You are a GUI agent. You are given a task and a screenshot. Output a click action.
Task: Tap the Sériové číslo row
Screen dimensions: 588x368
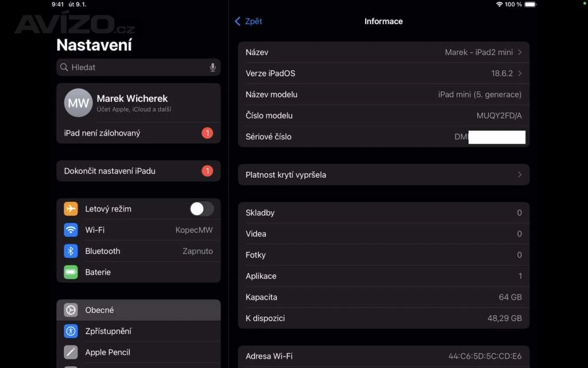tap(384, 137)
